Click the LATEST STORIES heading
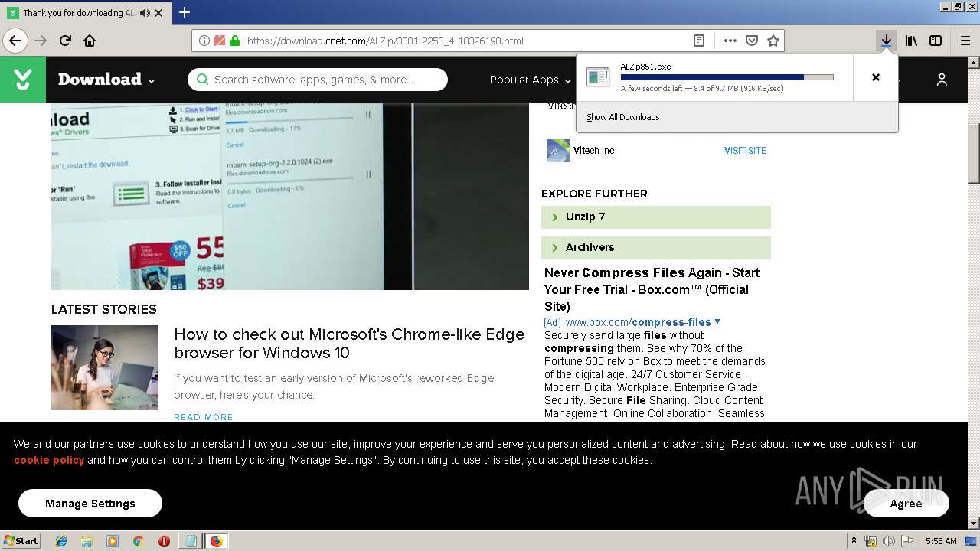 (x=104, y=309)
